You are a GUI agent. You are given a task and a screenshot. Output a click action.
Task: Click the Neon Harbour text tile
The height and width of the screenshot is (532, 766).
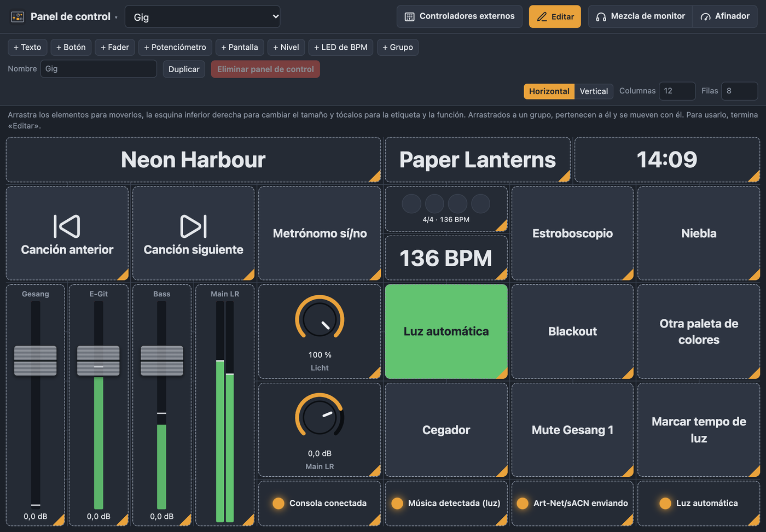pyautogui.click(x=193, y=160)
